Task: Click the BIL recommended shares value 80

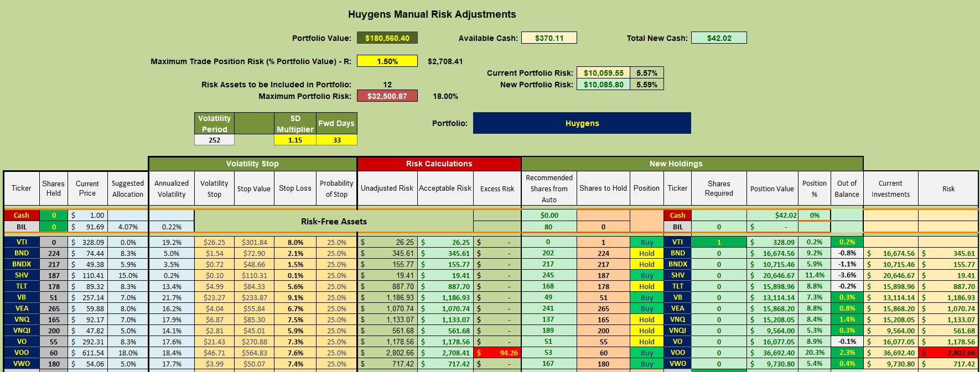Action: (548, 227)
